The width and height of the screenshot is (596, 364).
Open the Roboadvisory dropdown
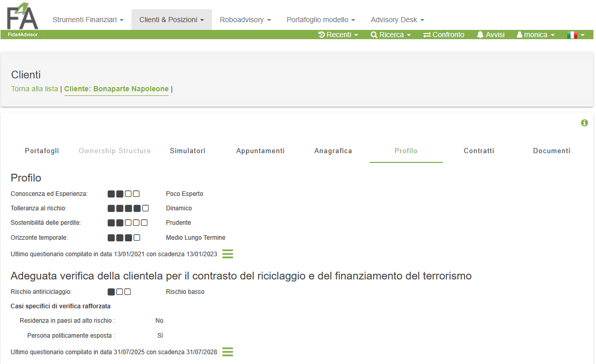tap(245, 20)
